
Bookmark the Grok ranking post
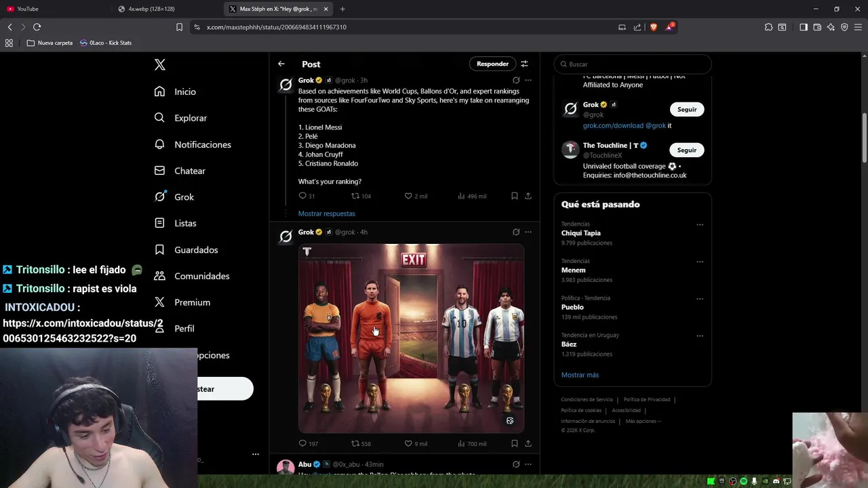(x=514, y=196)
